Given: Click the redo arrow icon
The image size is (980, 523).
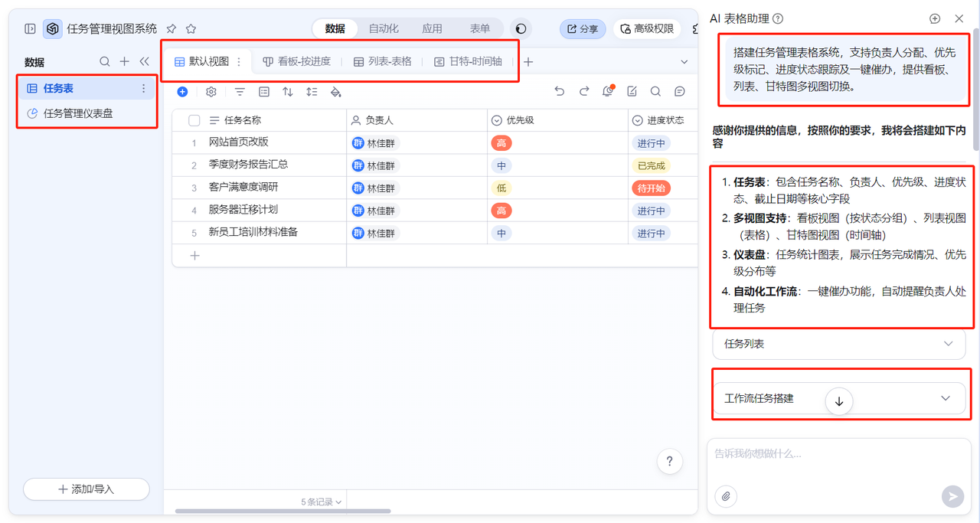Looking at the screenshot, I should click(584, 91).
